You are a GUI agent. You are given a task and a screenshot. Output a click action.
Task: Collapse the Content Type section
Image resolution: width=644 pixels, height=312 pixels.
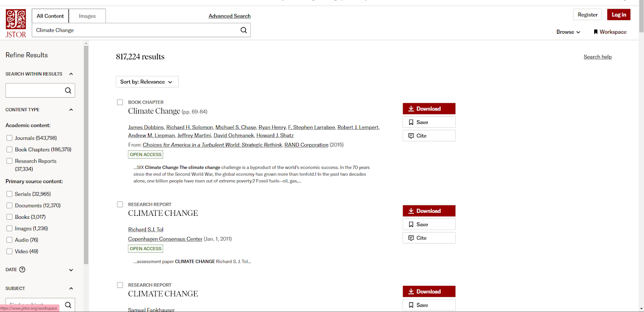(x=71, y=110)
